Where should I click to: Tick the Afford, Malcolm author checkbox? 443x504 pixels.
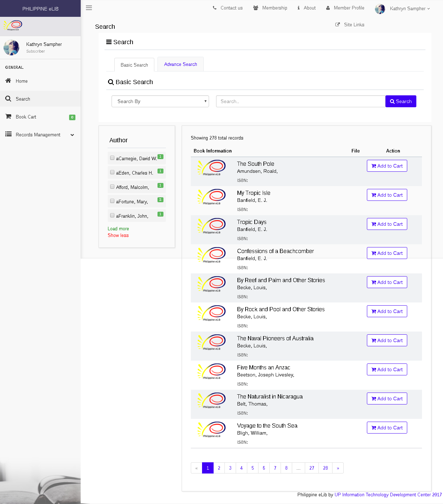tap(112, 187)
